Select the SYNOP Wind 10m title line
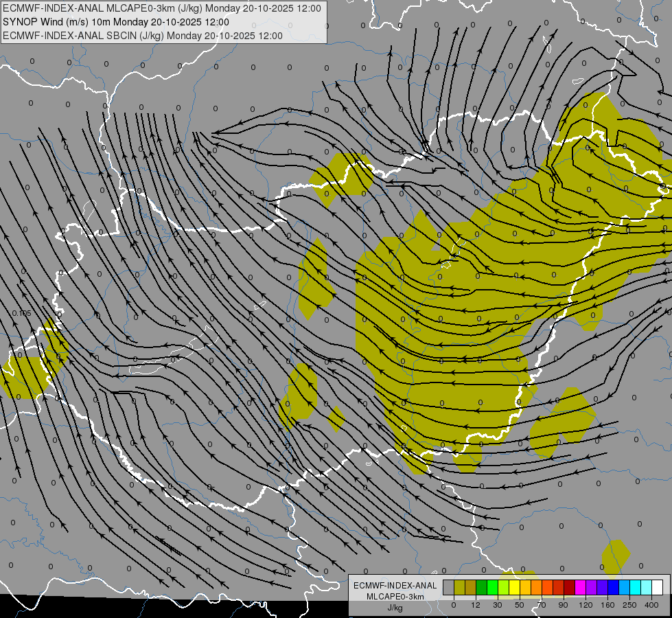 [x=116, y=22]
